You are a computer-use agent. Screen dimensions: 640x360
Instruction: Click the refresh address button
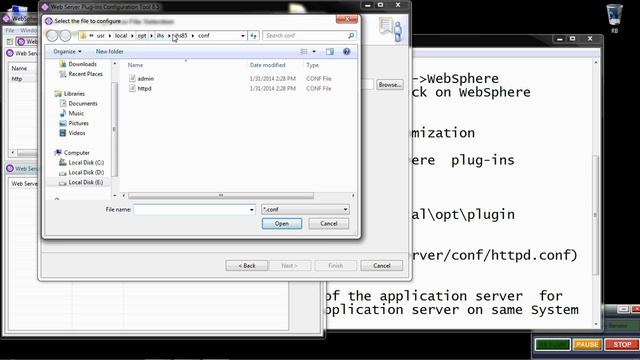point(253,36)
